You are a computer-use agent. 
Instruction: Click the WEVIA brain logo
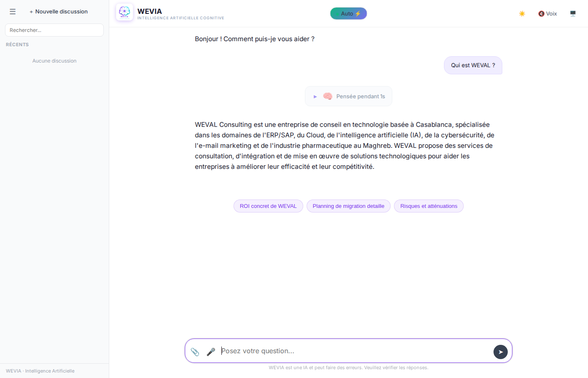(124, 12)
